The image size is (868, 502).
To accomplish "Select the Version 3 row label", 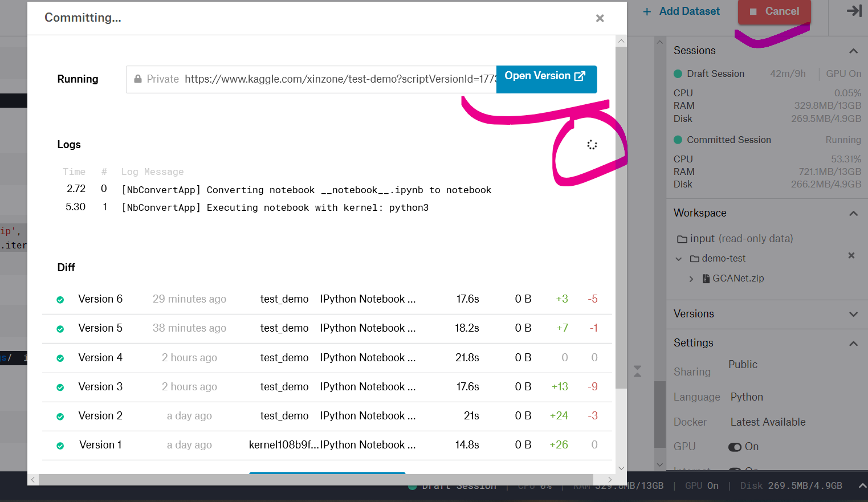I will tap(100, 387).
